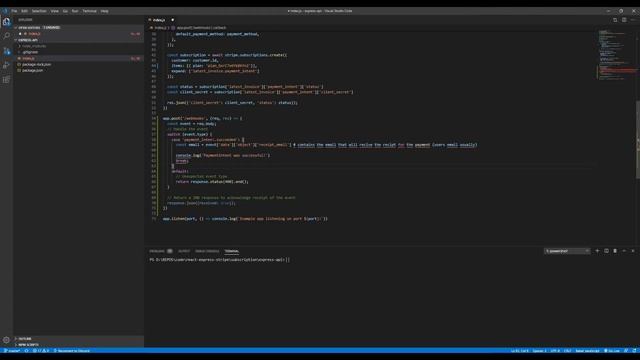
Task: Open the Run and Debug view
Action: (7, 65)
